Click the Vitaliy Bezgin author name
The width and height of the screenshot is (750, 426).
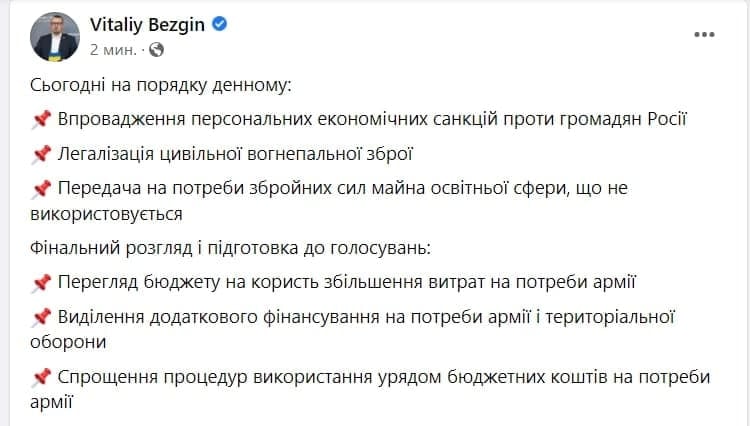pos(147,24)
